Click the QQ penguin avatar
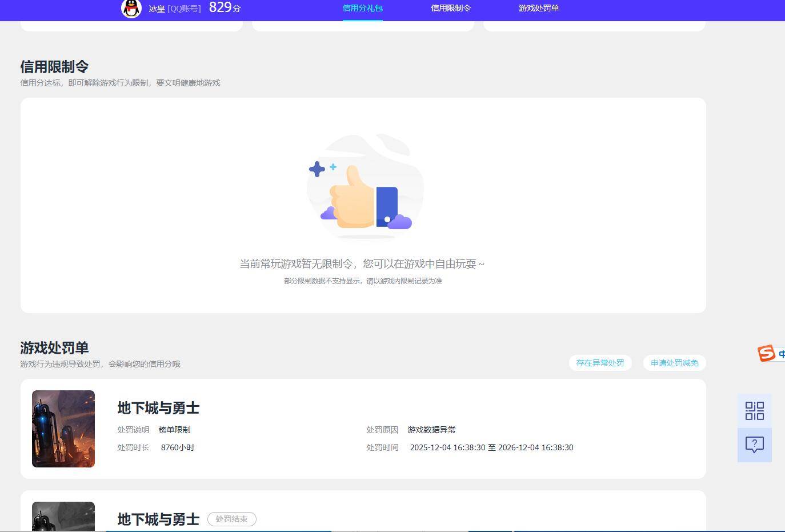785x532 pixels. (x=131, y=9)
